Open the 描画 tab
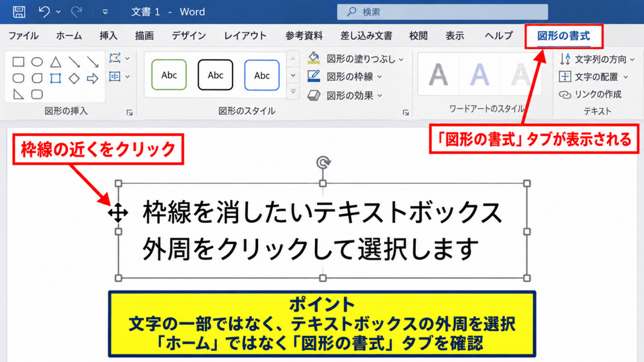The width and height of the screenshot is (644, 362). pyautogui.click(x=144, y=36)
